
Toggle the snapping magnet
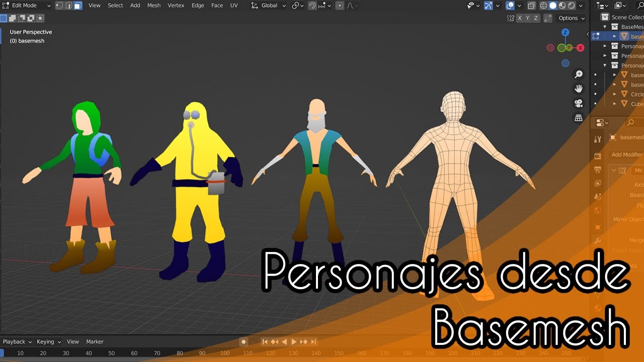pos(312,6)
